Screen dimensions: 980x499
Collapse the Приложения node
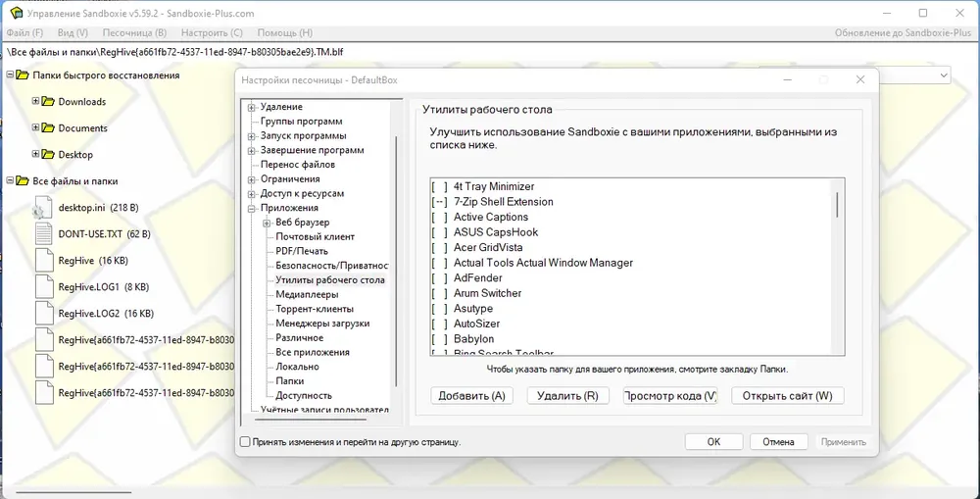click(252, 208)
